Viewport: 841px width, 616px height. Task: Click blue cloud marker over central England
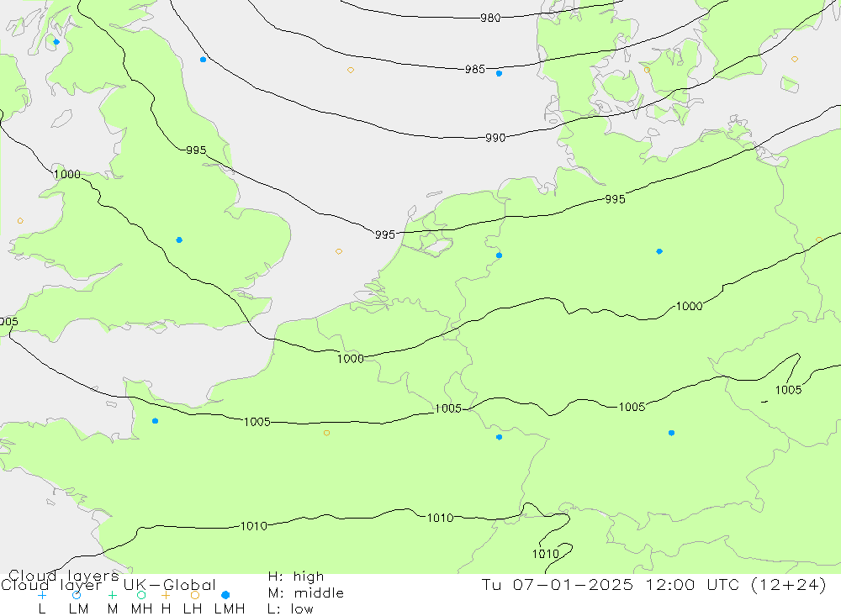coord(179,240)
